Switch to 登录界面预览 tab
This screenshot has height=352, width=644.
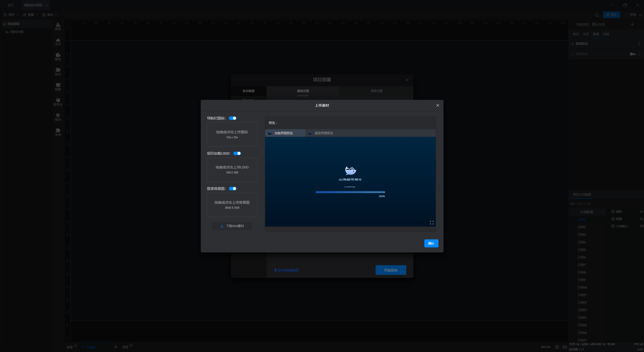[324, 133]
